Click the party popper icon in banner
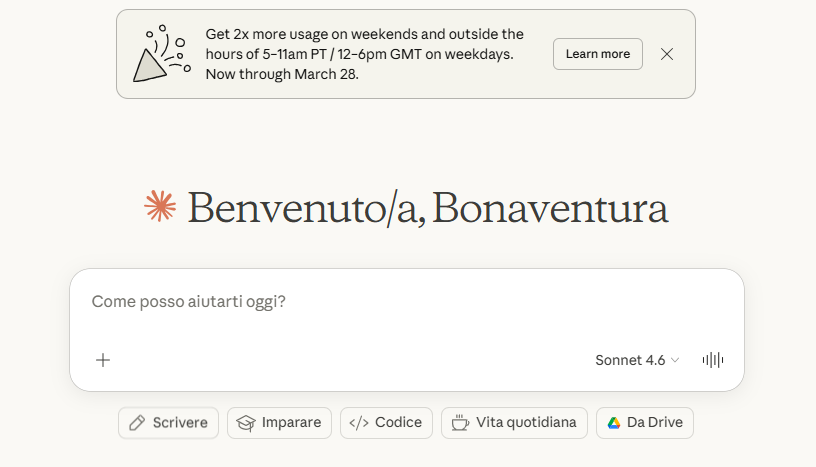Image resolution: width=816 pixels, height=467 pixels. click(161, 55)
